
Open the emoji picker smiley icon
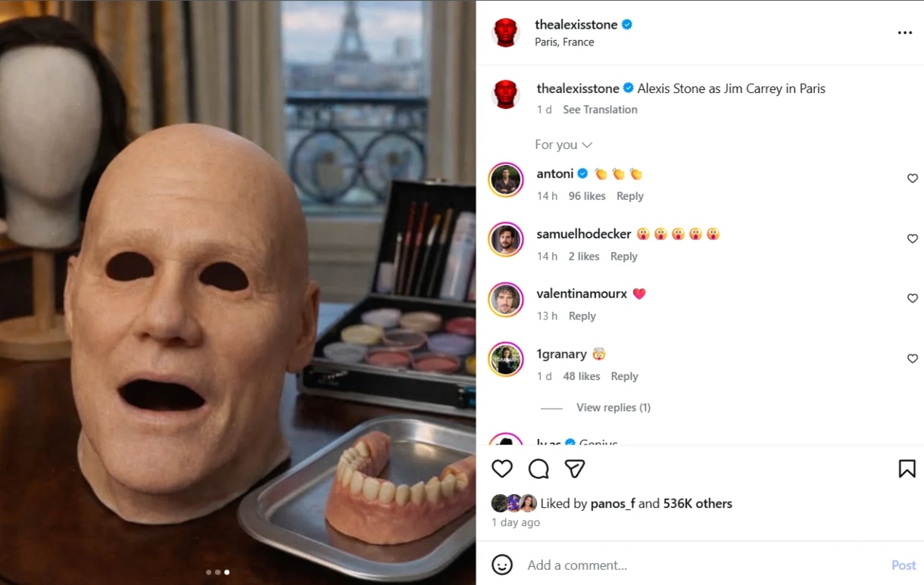coord(502,565)
